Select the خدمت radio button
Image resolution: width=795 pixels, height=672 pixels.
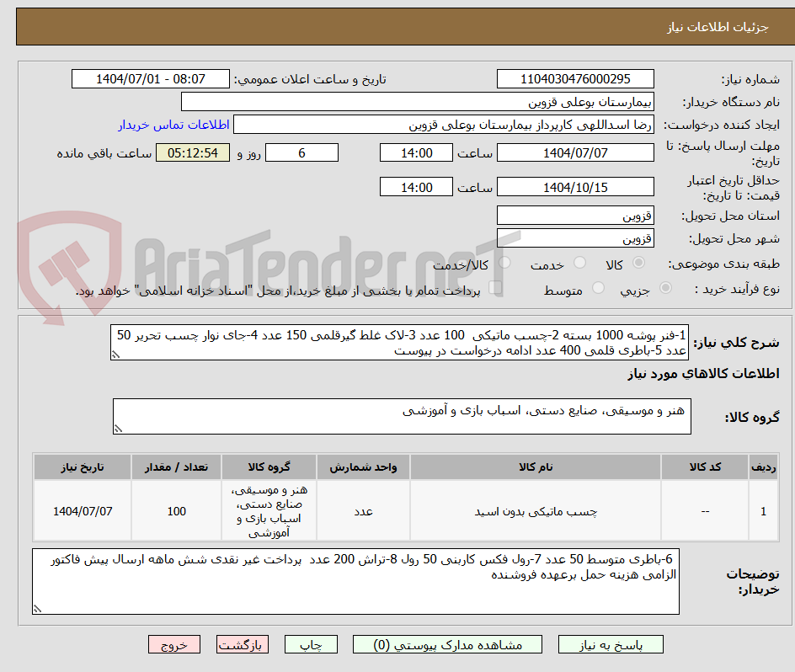click(x=579, y=262)
